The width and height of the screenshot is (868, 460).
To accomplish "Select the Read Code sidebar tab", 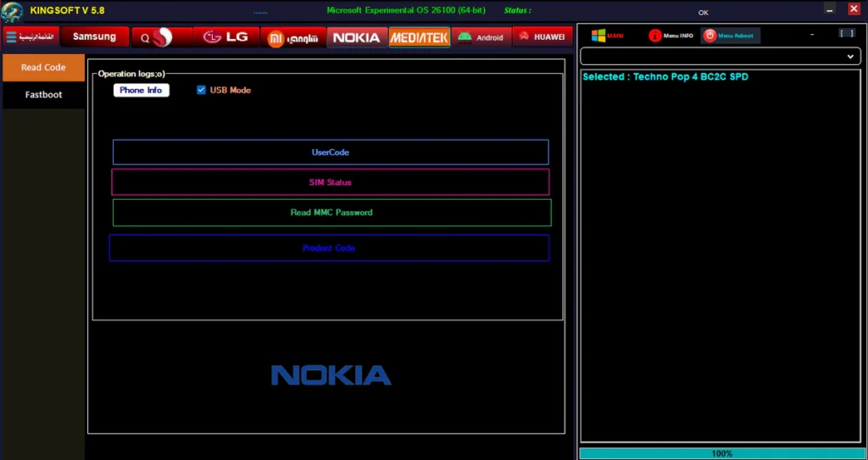I will click(x=44, y=68).
